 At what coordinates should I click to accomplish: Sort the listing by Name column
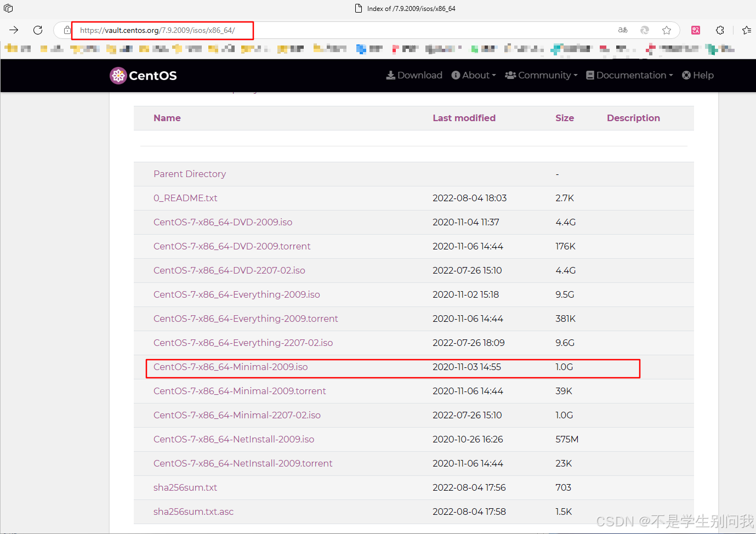[x=167, y=118]
